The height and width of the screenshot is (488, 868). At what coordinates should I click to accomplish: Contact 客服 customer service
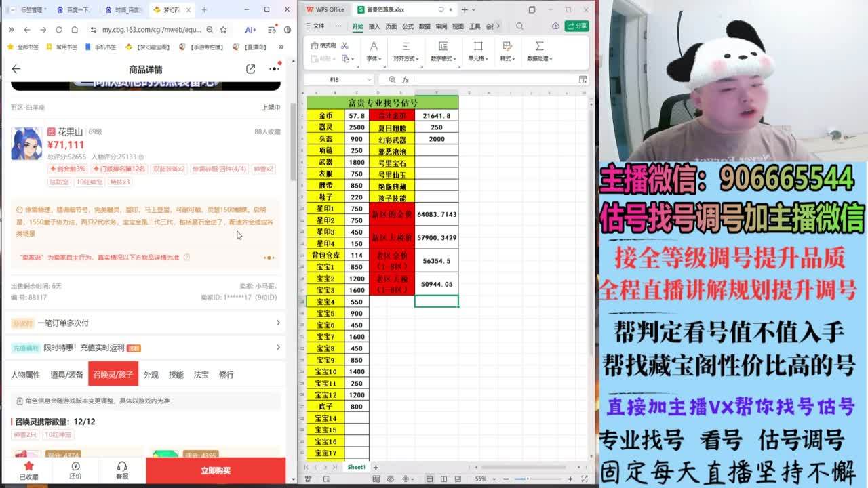(x=122, y=470)
